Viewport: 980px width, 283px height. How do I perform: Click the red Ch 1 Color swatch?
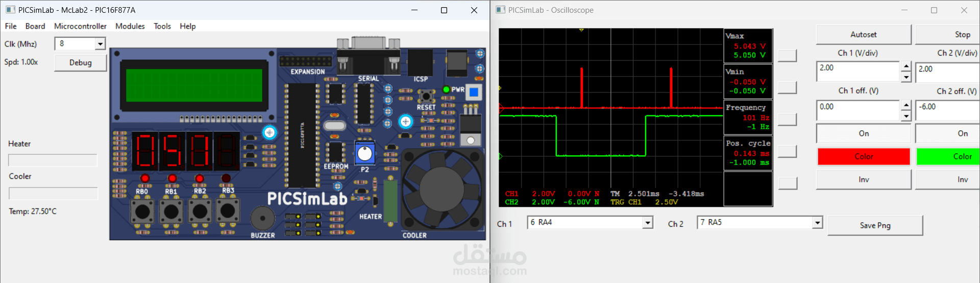[x=864, y=157]
